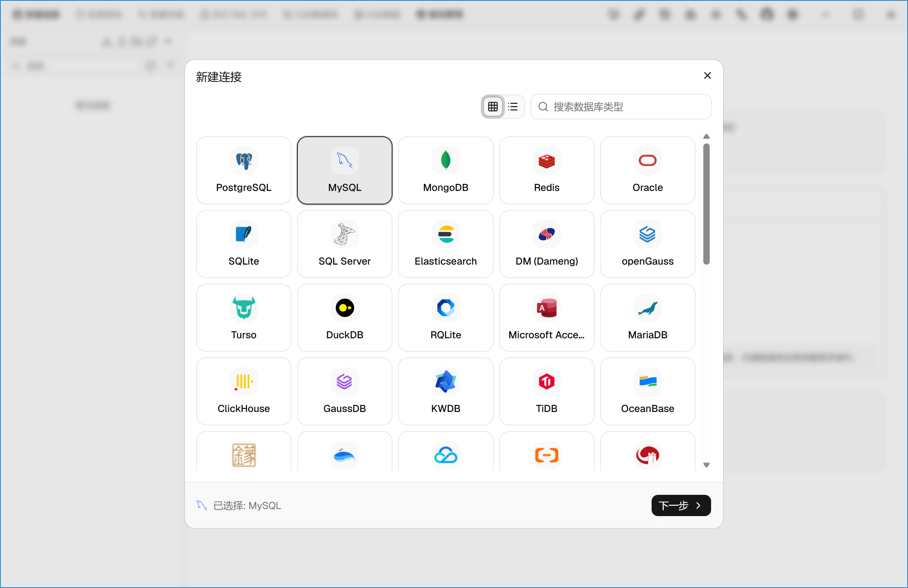Click the scrollbar up arrow

click(706, 137)
